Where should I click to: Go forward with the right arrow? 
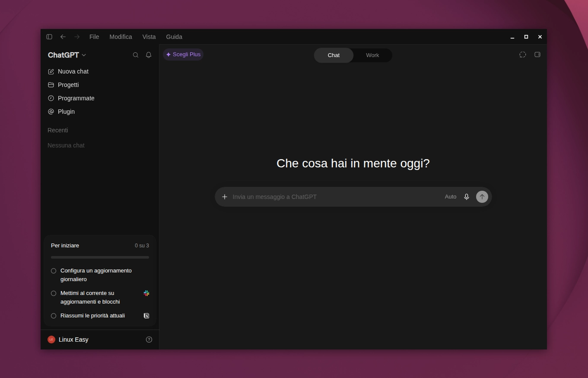coord(77,37)
